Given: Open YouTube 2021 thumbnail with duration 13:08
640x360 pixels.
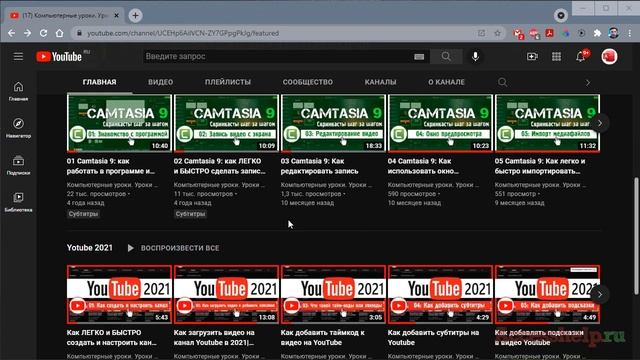Looking at the screenshot, I should point(226,294).
